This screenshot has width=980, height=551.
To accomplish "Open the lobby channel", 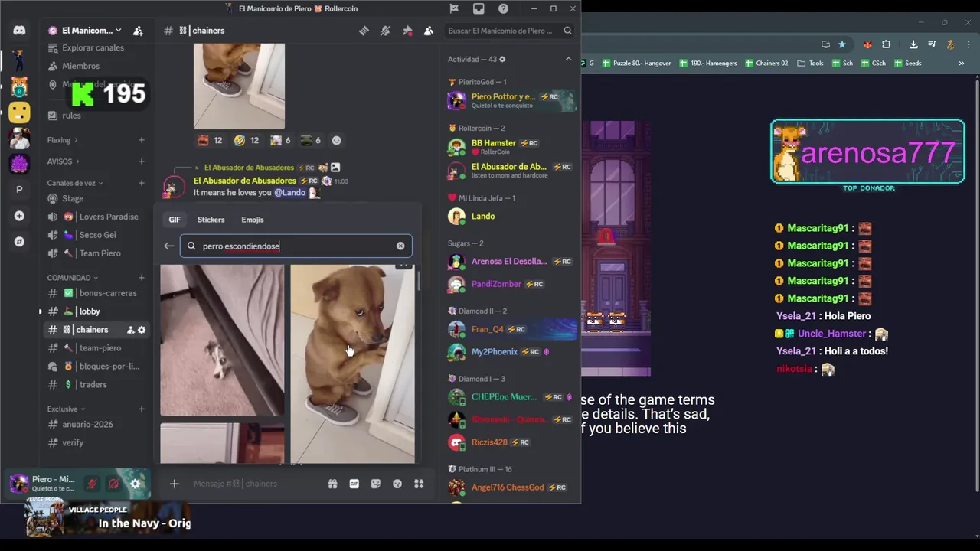I will click(x=96, y=311).
